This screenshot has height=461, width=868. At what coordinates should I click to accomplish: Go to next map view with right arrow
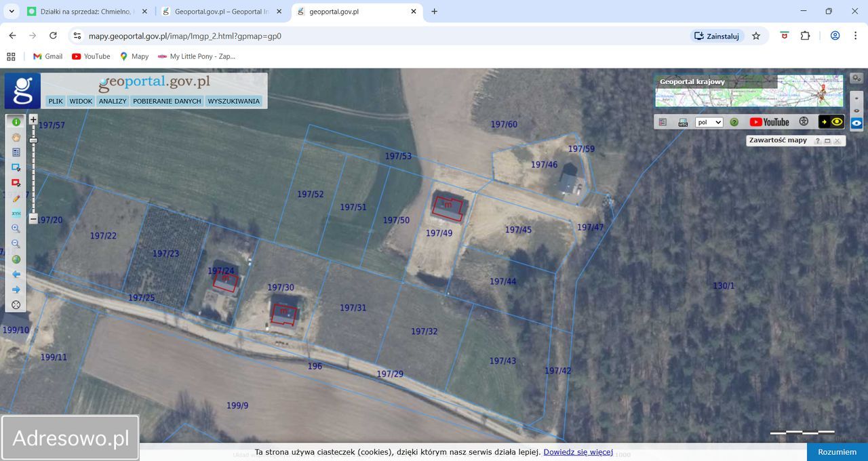[16, 289]
